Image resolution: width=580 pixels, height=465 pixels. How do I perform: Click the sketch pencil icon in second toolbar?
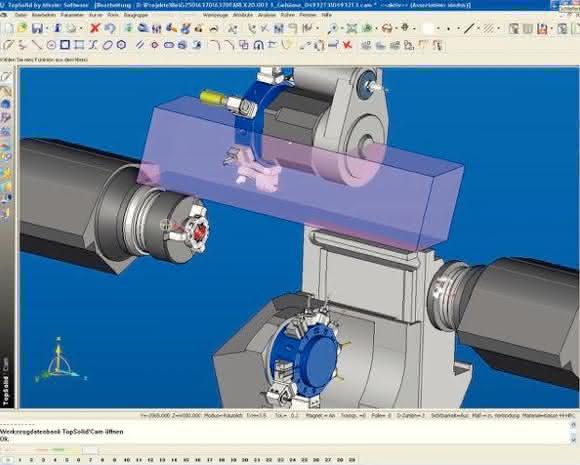8,45
